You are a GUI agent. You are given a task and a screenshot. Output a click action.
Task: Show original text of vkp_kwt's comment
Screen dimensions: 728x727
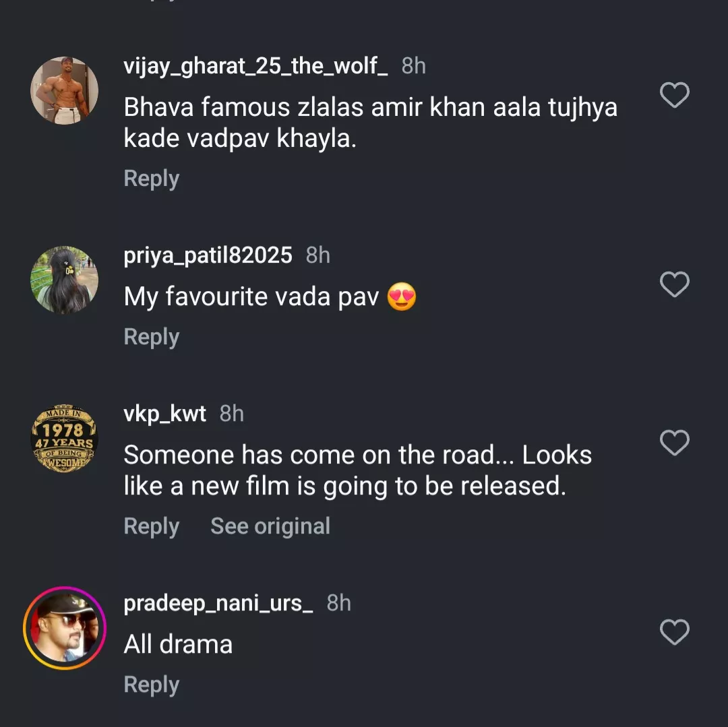[x=270, y=526]
